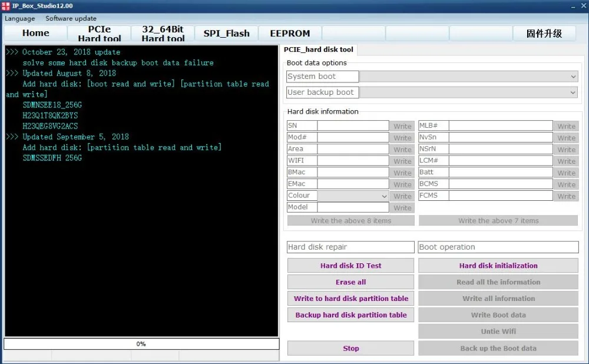Start Hard disk initialization
Screen dimensions: 589x364
pyautogui.click(x=498, y=266)
